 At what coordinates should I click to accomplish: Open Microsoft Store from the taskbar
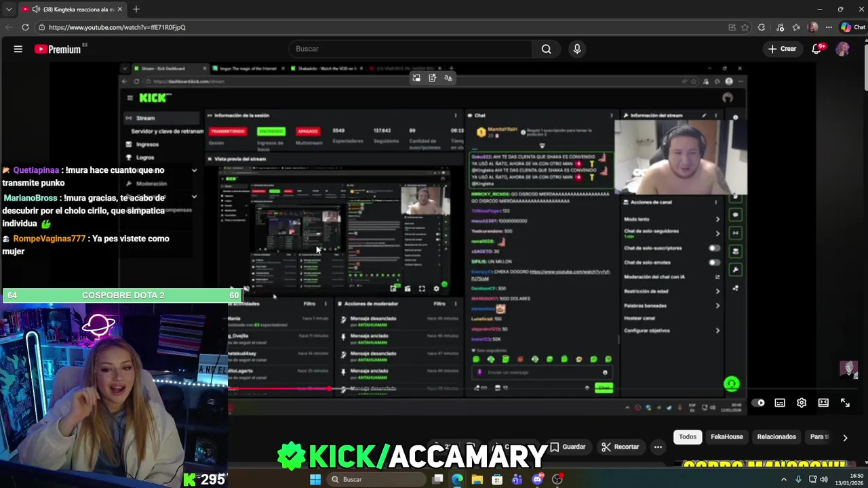pyautogui.click(x=497, y=479)
